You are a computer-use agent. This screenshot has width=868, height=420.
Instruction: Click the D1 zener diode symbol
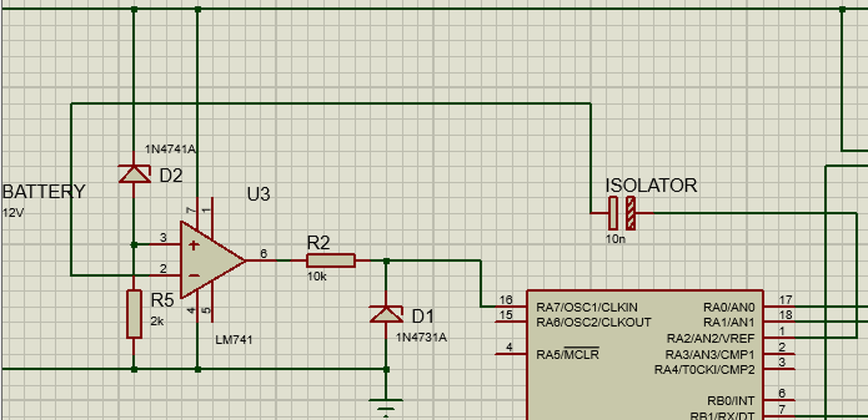tap(386, 314)
